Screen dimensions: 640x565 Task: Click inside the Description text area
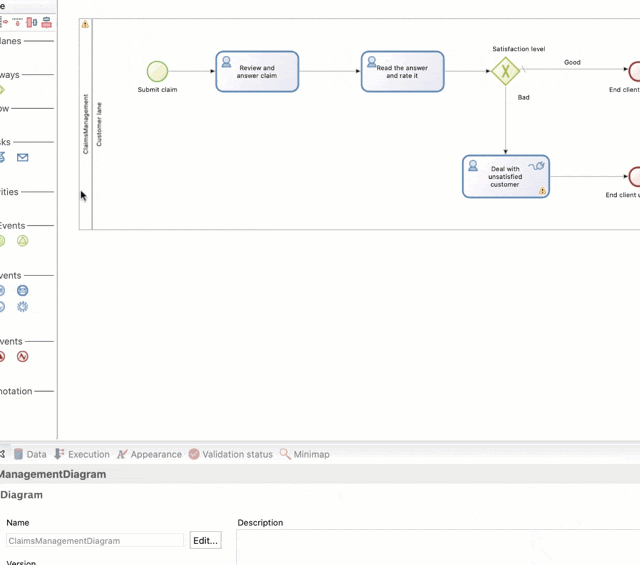438,548
